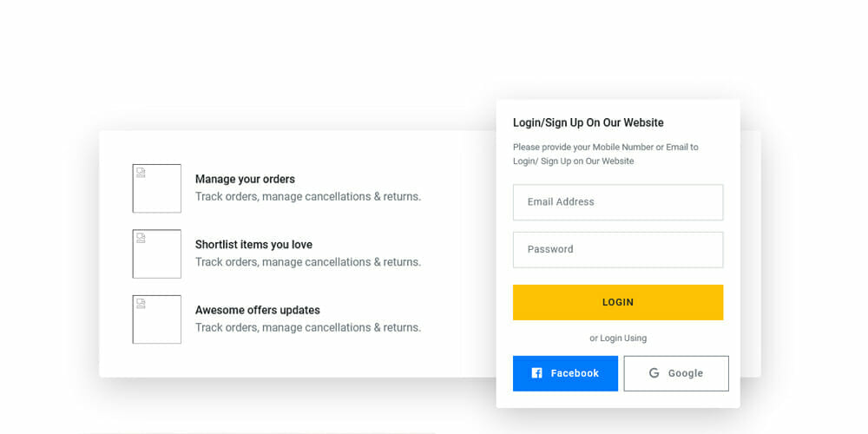Click the 'or Login Using' text
Image resolution: width=868 pixels, height=434 pixels.
[x=618, y=339]
